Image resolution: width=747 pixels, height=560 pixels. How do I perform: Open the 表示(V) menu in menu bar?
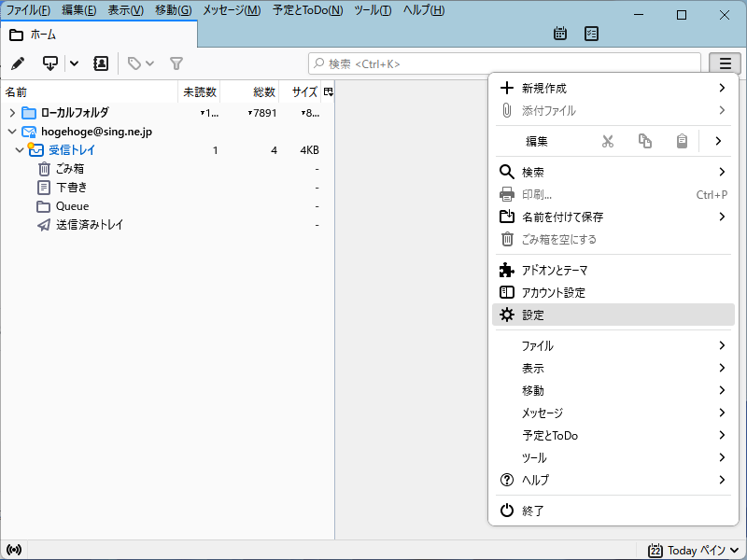tap(125, 10)
